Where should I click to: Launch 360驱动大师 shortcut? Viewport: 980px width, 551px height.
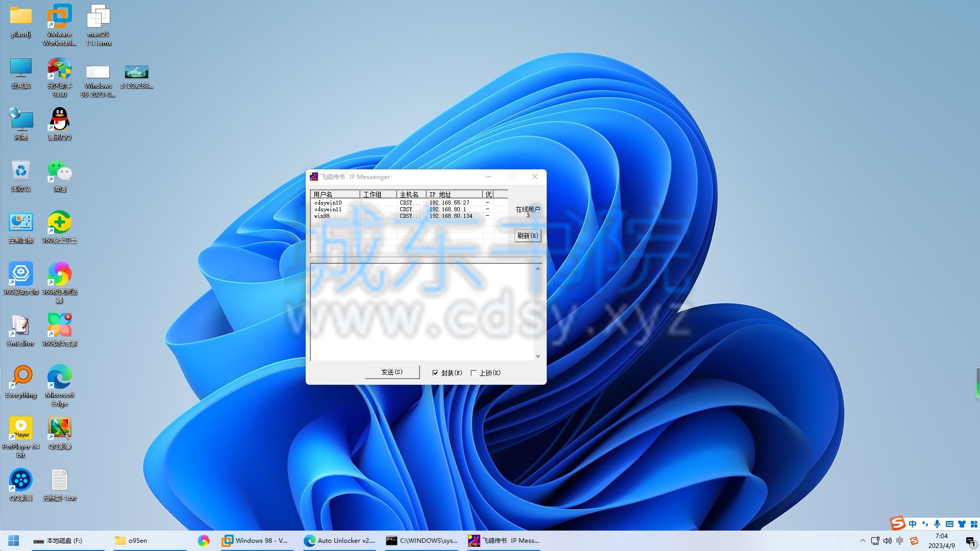tap(21, 279)
